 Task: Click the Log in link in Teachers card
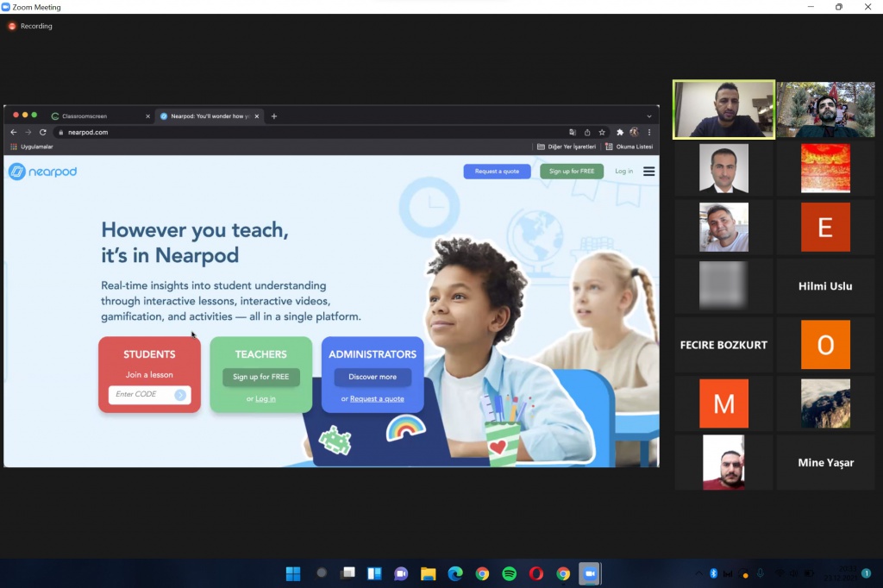(x=266, y=399)
